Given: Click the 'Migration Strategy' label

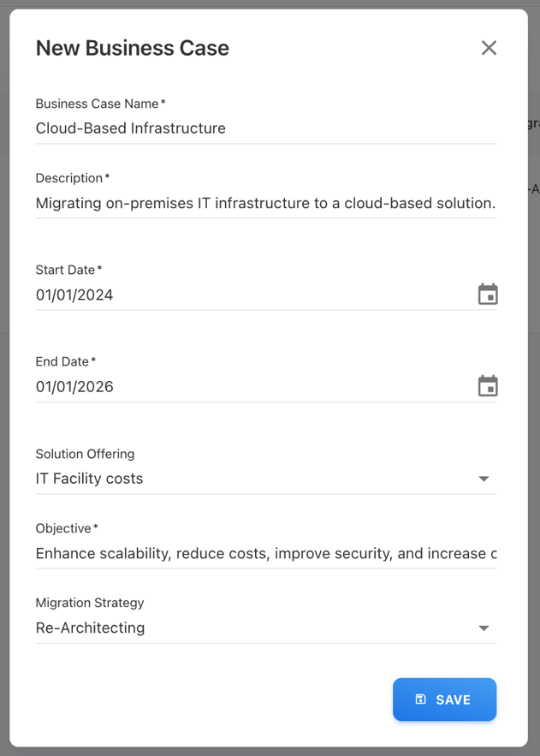Looking at the screenshot, I should pos(90,603).
